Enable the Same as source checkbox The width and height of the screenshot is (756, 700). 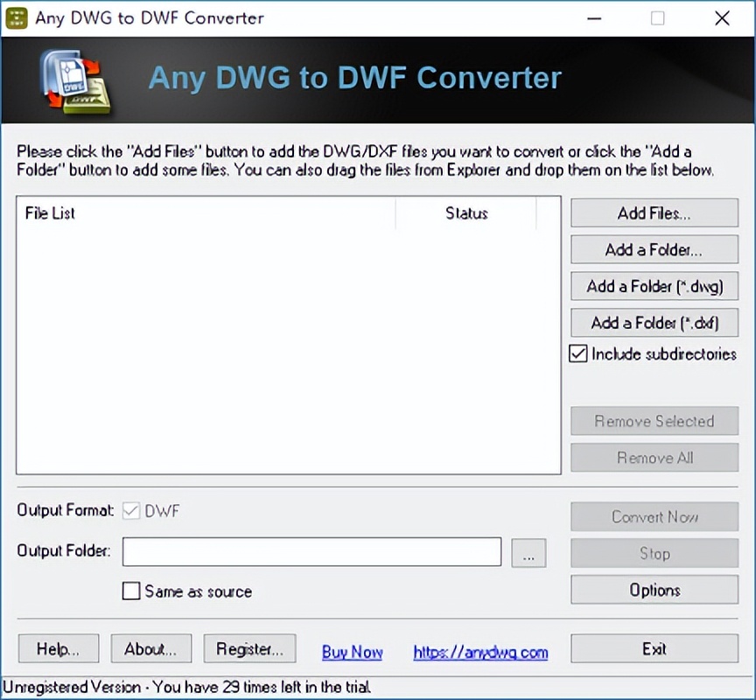pos(131,591)
